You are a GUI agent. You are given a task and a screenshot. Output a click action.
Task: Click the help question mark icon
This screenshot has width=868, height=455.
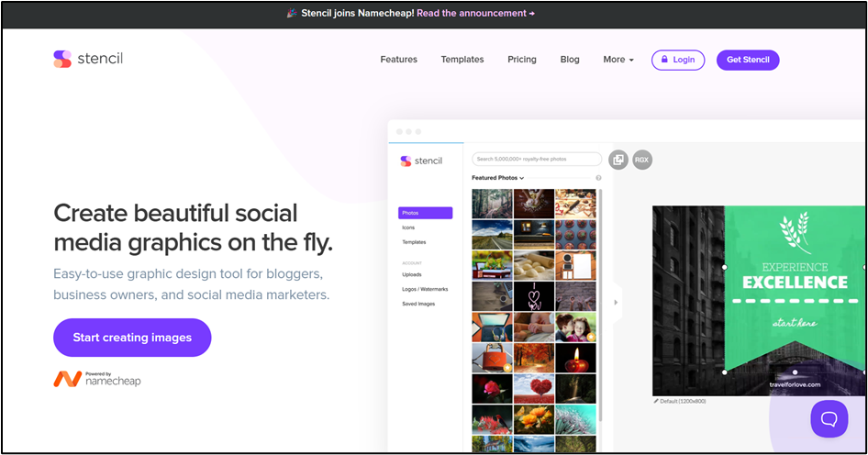[598, 178]
